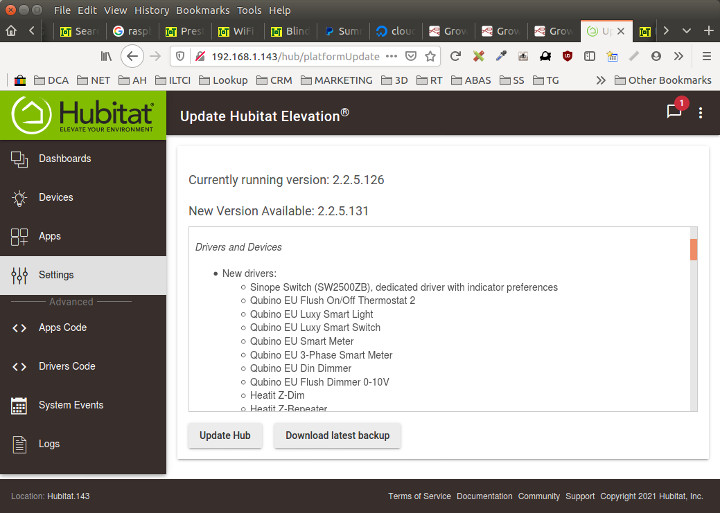Open the list all tabs dropdown arrow
The image size is (720, 513).
pyautogui.click(x=686, y=31)
